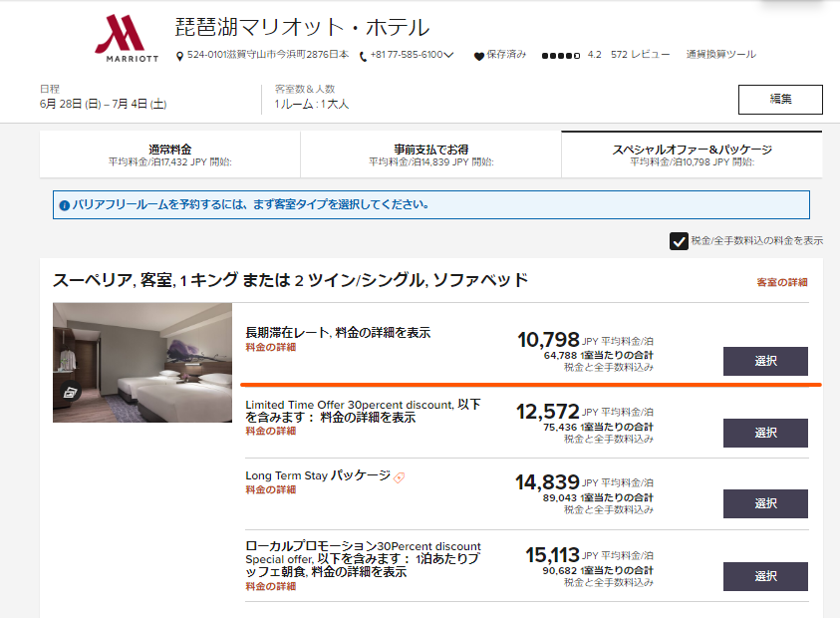Click the hotel name 琵琶湖マリオット・ホテル
This screenshot has width=840, height=618.
[x=303, y=27]
